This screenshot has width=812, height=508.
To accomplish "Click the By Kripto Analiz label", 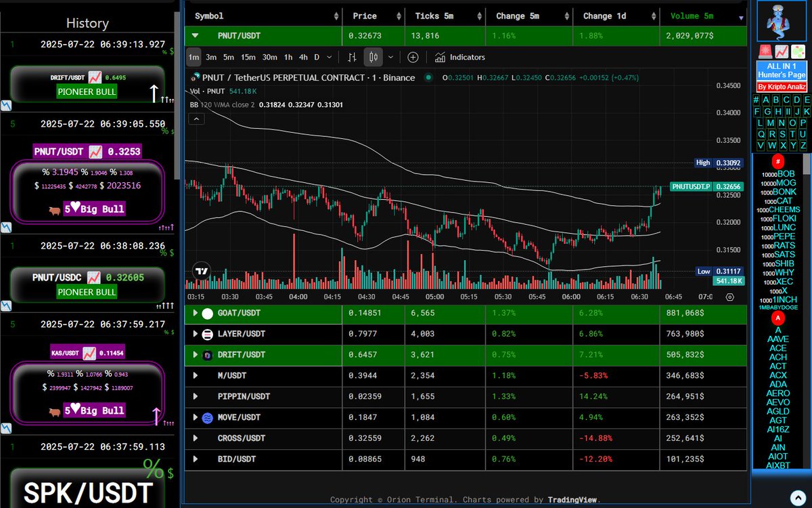I will 782,87.
